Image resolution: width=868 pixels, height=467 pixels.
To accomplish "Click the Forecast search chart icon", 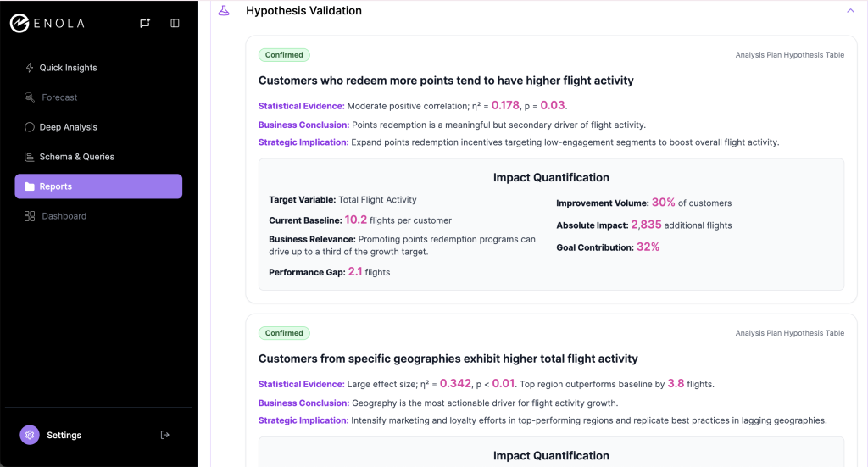I will (30, 97).
